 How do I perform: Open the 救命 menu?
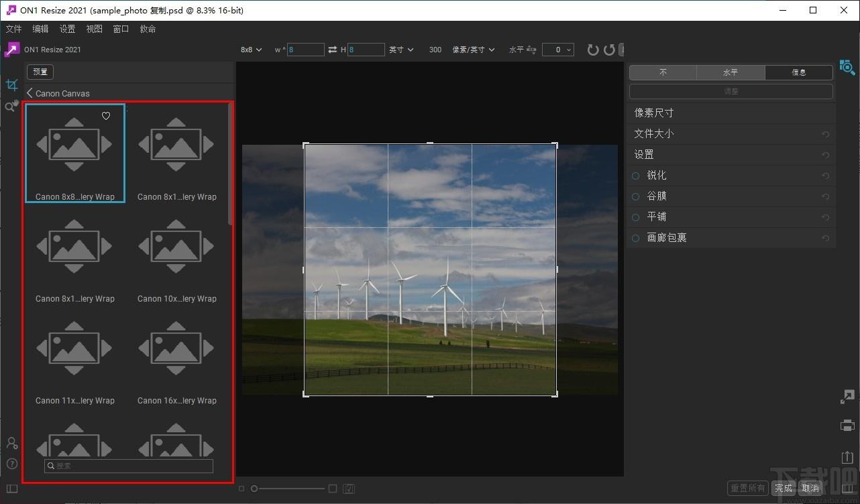[148, 29]
